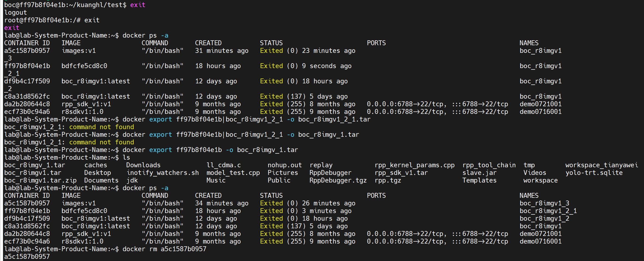Click 'rpp_sdk_v1.tar' file name
This screenshot has width=644, height=261.
pos(401,173)
